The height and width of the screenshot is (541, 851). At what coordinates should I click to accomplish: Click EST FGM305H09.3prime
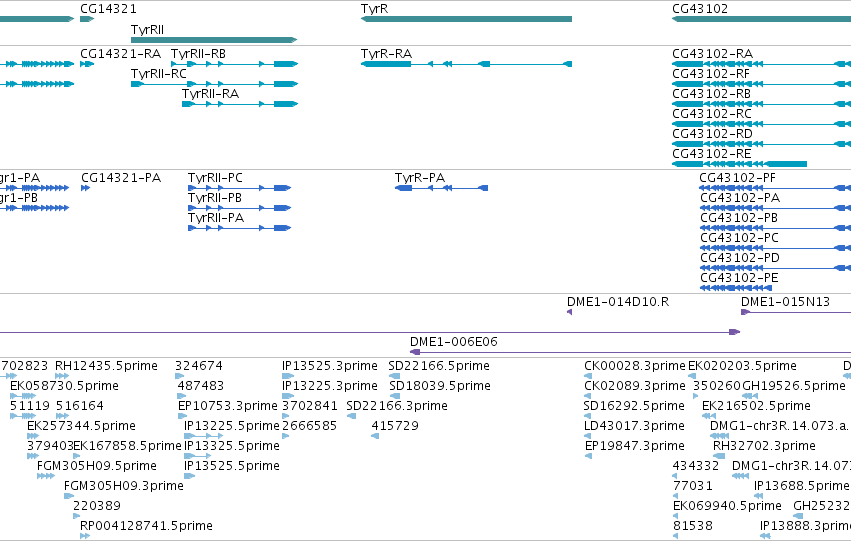(x=124, y=486)
